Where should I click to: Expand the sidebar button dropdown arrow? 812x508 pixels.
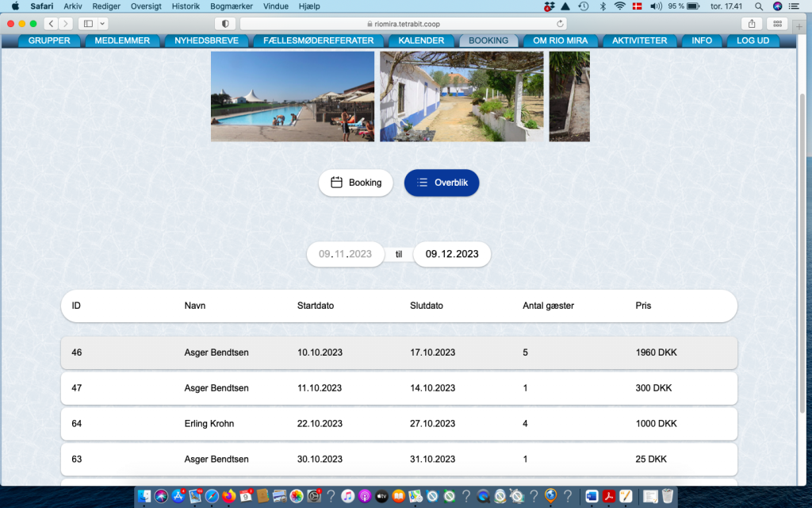103,24
